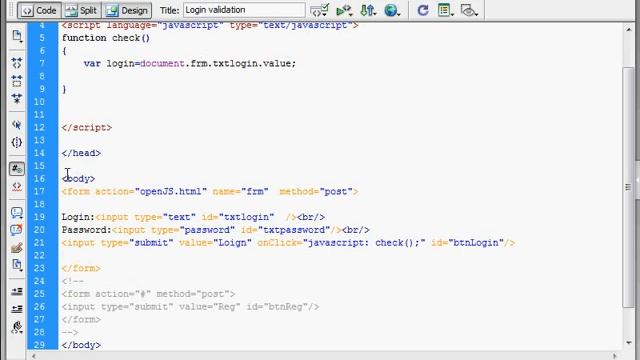Image resolution: width=640 pixels, height=360 pixels.
Task: Click the commented form action="#" line
Action: pos(149,294)
